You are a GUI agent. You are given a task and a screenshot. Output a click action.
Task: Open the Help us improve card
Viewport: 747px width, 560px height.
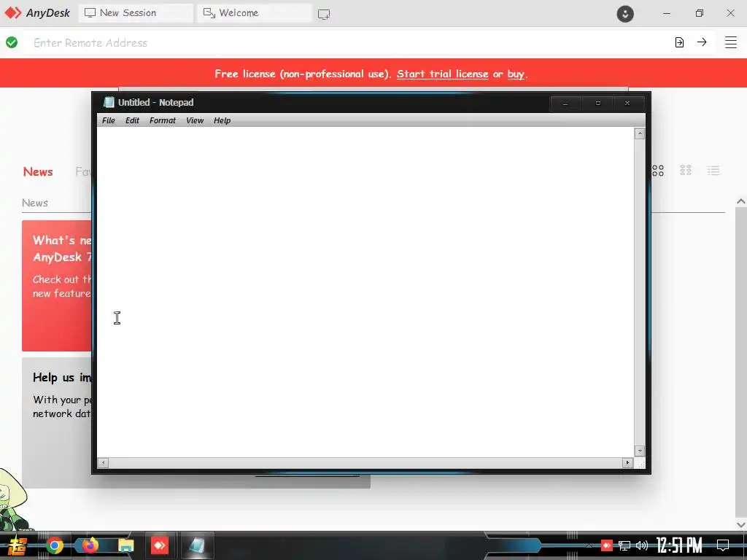(x=57, y=423)
